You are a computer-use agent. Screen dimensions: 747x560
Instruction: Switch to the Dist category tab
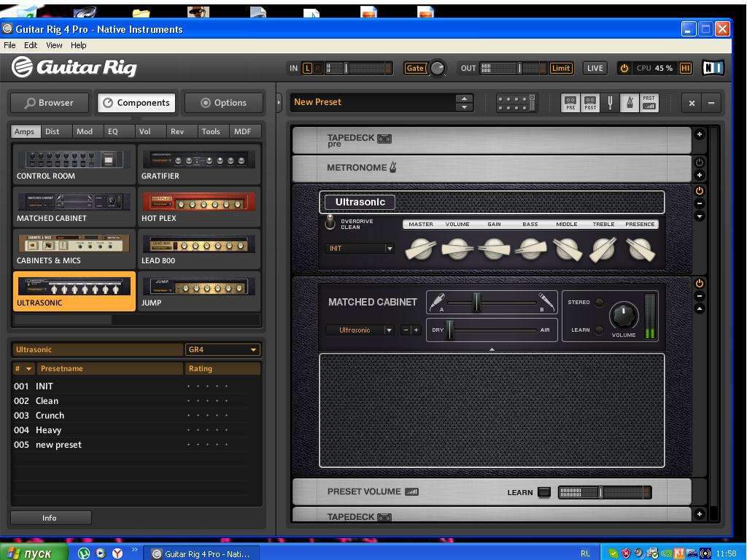pyautogui.click(x=52, y=132)
